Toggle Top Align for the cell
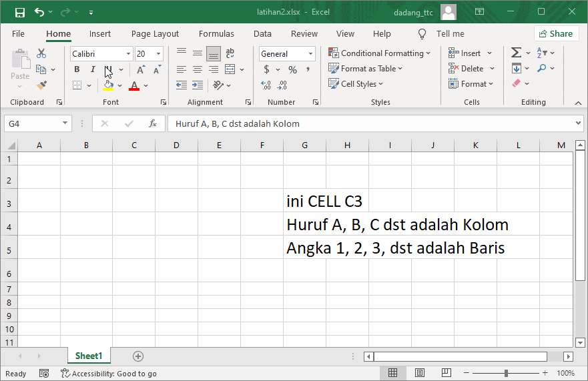The image size is (588, 381). [182, 53]
